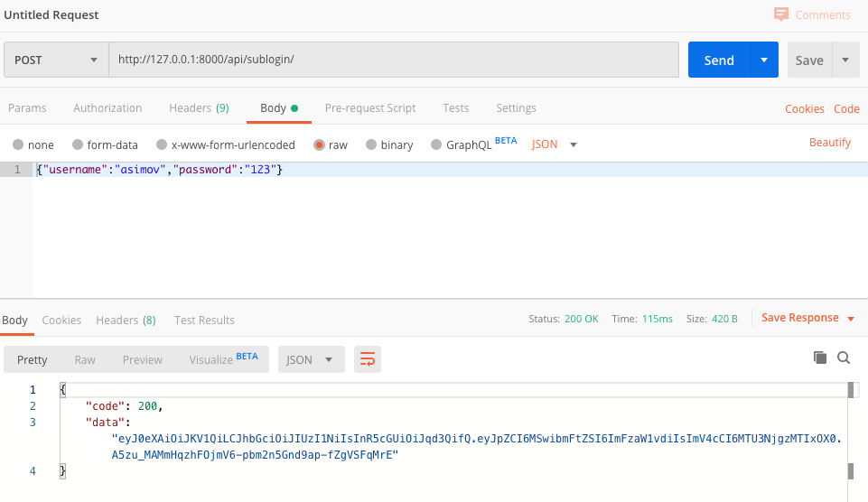The height and width of the screenshot is (502, 868).
Task: Open the Comments panel icon
Action: [780, 14]
